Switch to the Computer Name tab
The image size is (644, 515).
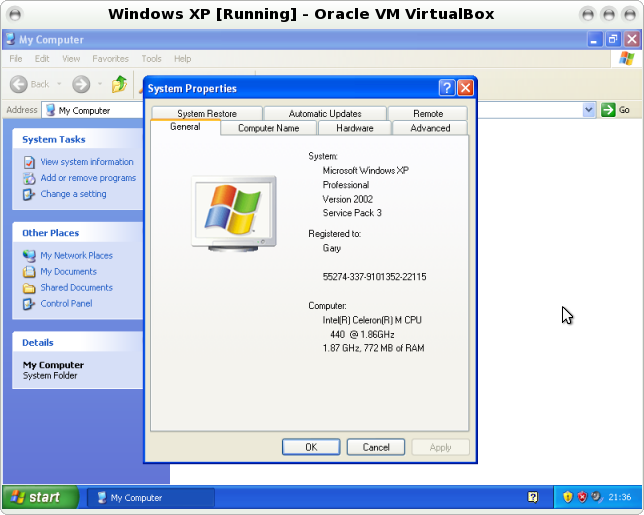click(269, 128)
